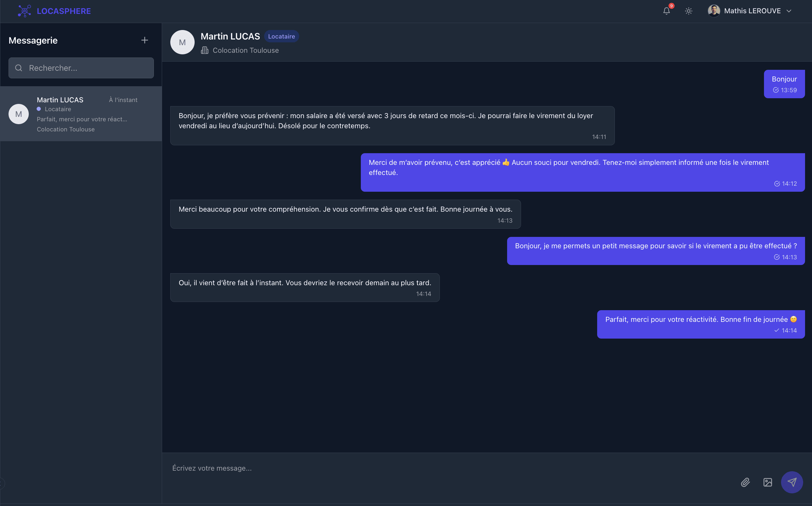Toggle the light/dark theme sun icon
The image size is (812, 506).
coord(688,11)
